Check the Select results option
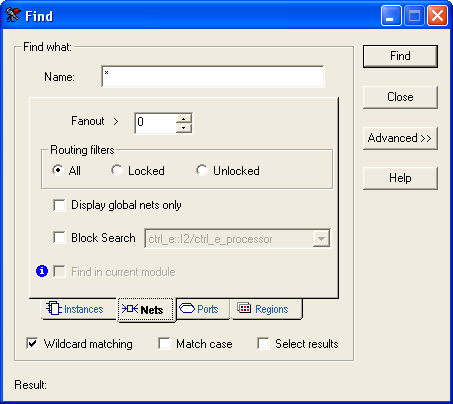This screenshot has height=404, width=453. (263, 343)
